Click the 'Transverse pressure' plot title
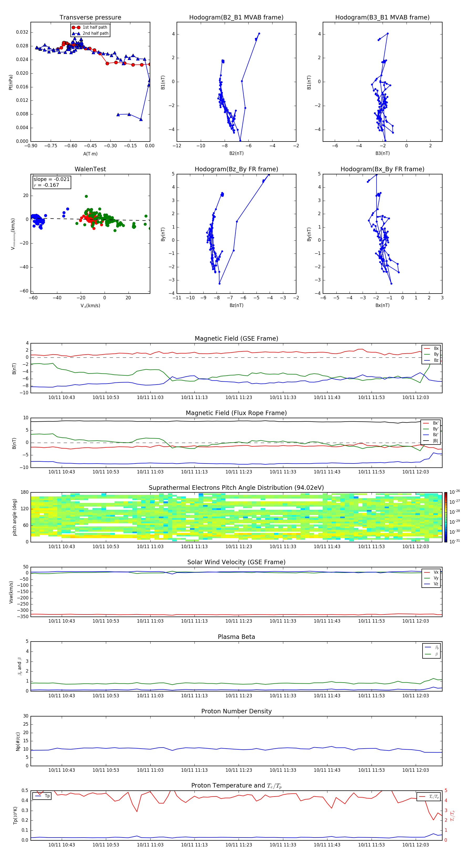 [x=90, y=18]
